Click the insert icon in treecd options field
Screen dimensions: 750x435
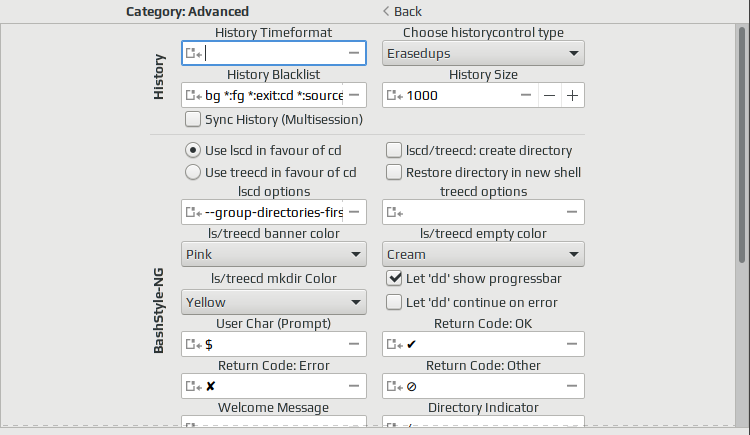pyautogui.click(x=395, y=212)
